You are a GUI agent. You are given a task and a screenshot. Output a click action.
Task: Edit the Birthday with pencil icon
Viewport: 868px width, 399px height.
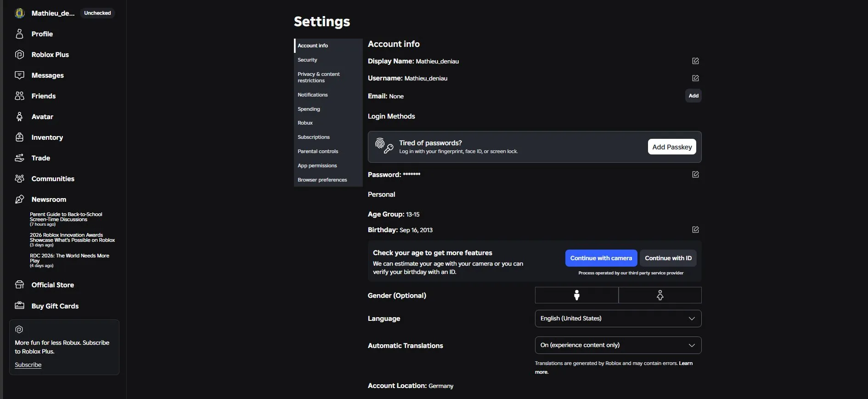(695, 230)
